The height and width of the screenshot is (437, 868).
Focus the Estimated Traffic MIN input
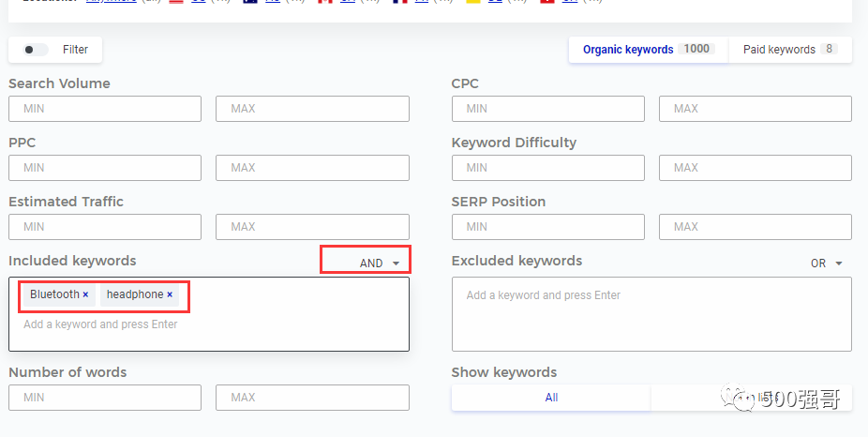coord(105,227)
